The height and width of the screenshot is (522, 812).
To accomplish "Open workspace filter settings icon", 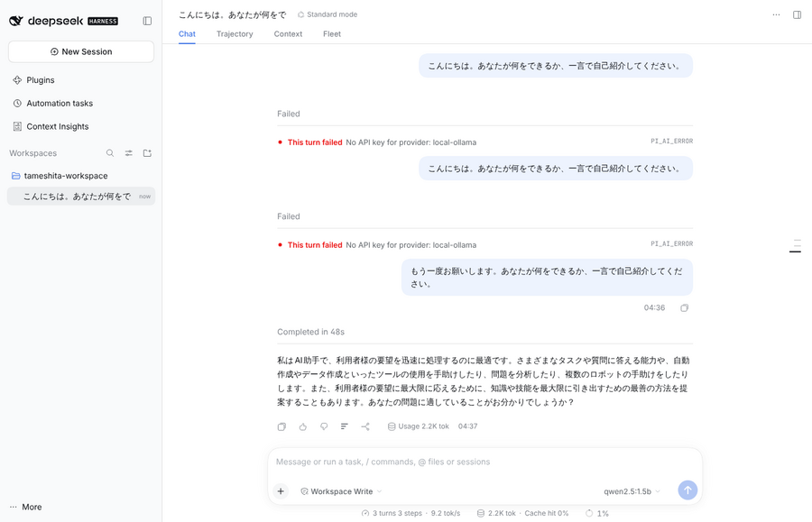I will [x=128, y=153].
